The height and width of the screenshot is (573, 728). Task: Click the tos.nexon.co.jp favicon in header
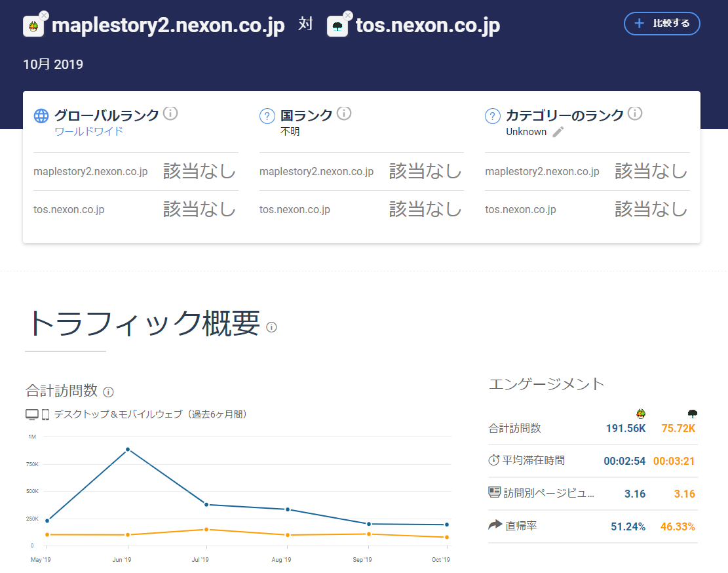pyautogui.click(x=337, y=26)
